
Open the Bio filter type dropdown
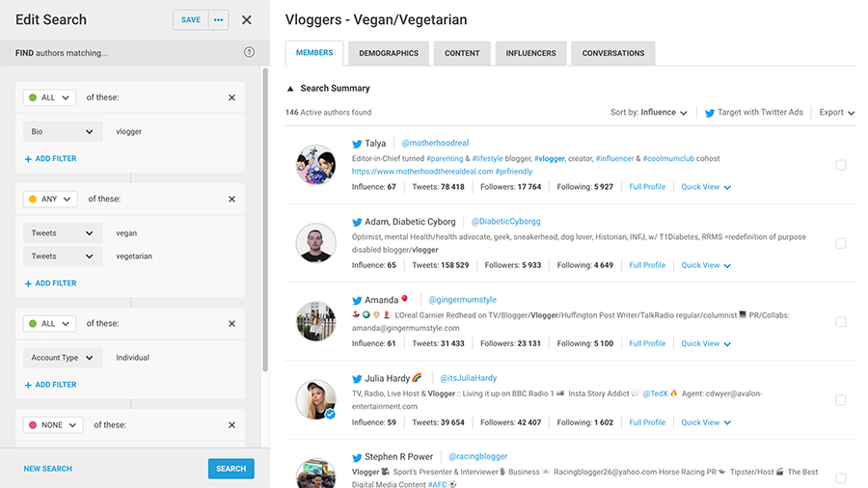click(x=63, y=132)
